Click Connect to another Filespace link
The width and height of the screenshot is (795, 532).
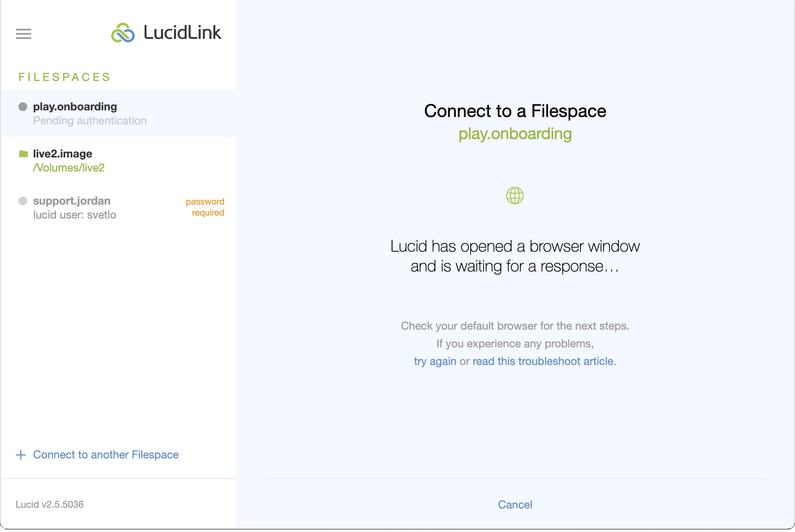pyautogui.click(x=106, y=455)
